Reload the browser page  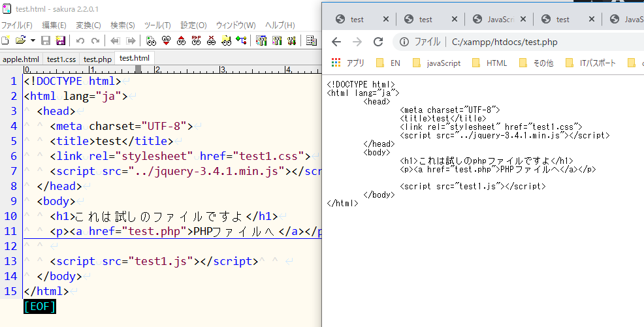click(378, 42)
